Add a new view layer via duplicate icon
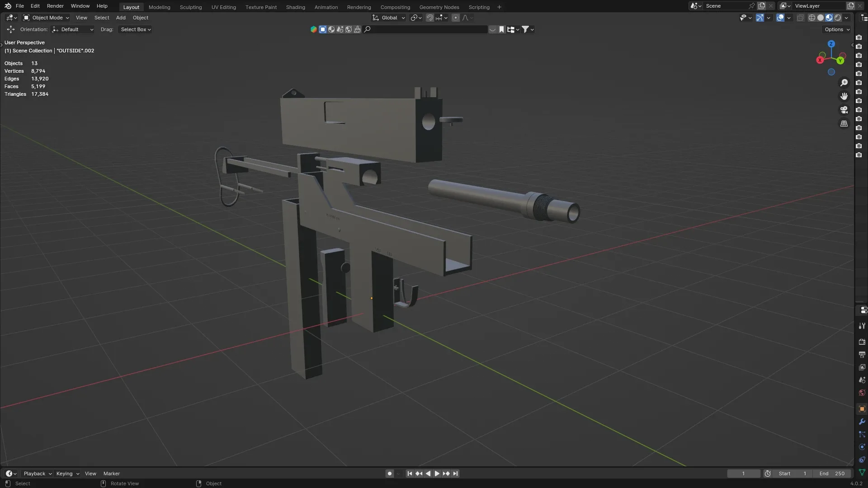This screenshot has width=868, height=488. point(850,6)
